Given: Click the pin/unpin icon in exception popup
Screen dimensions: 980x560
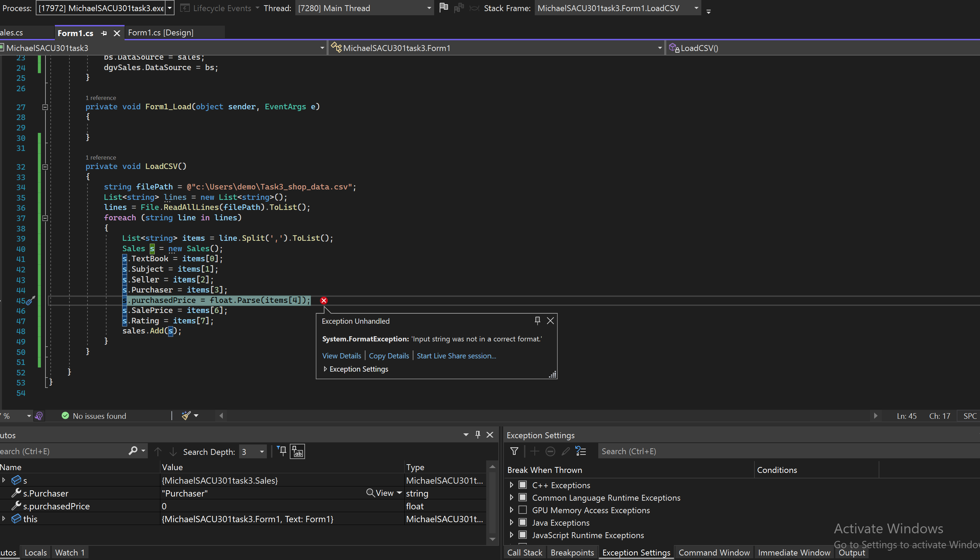Looking at the screenshot, I should tap(537, 320).
